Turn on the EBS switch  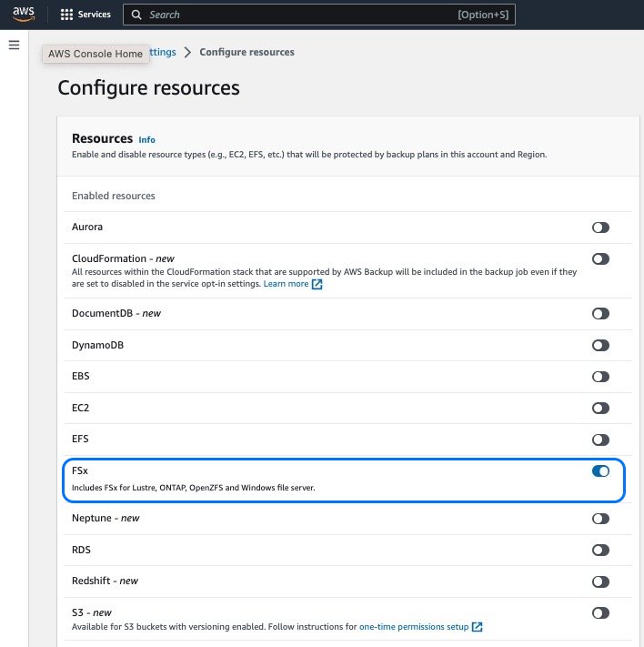pyautogui.click(x=600, y=377)
